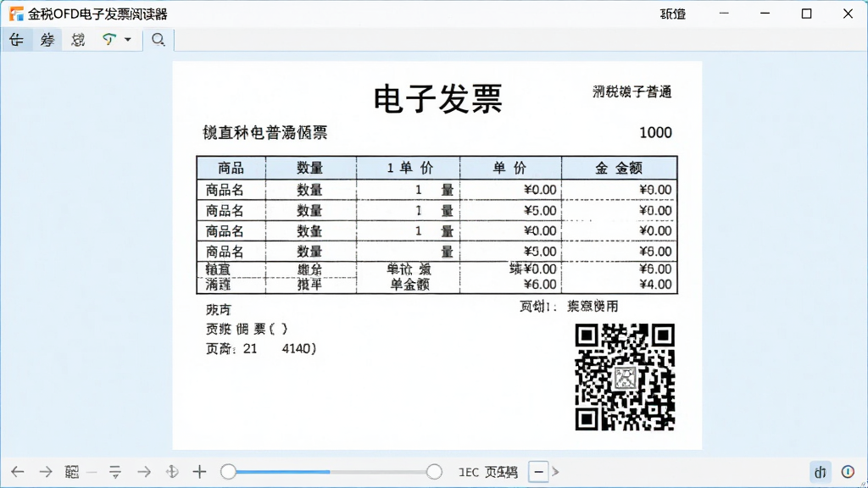Click the left handle of the zoom slider
This screenshot has height=488, width=868.
tap(228, 471)
